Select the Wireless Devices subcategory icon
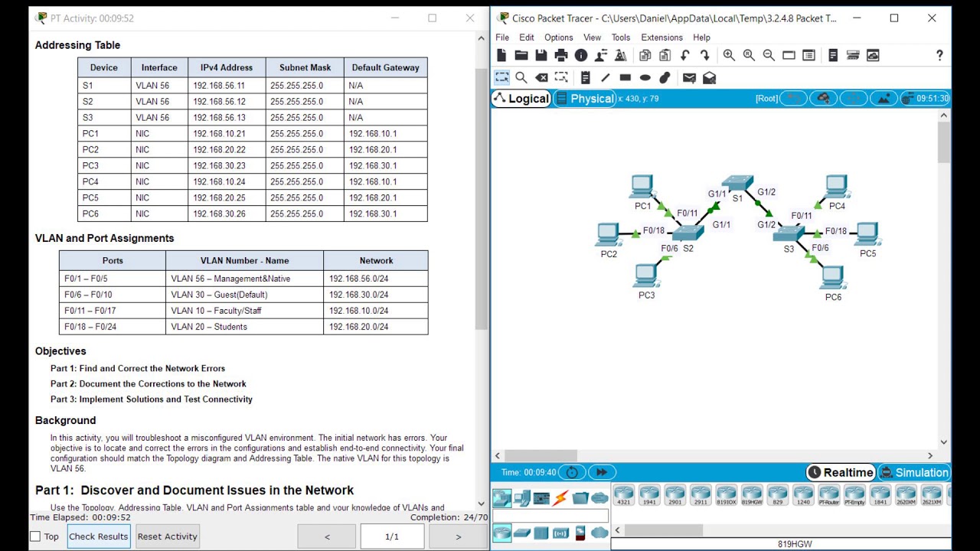Screen dimensions: 980x551 (560, 533)
